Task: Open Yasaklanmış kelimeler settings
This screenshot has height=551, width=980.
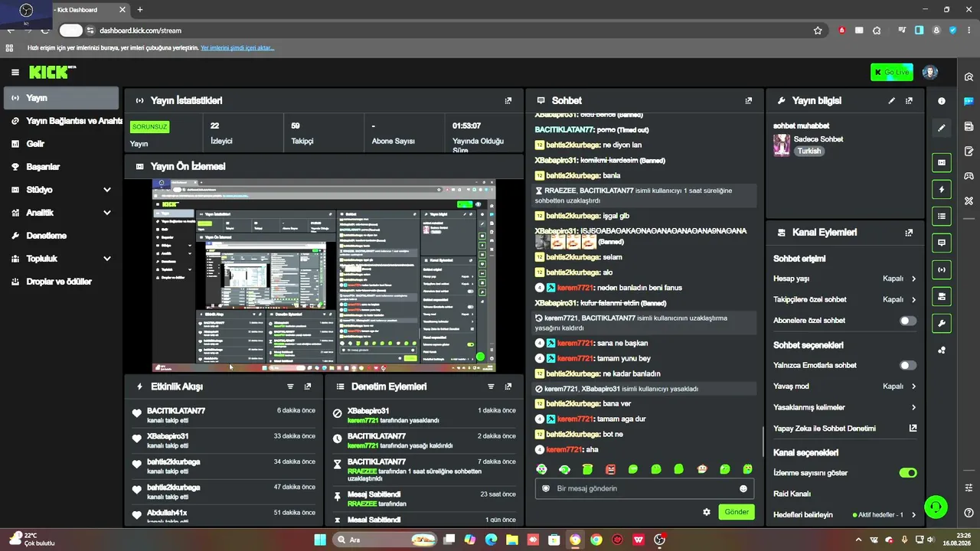Action: 844,408
